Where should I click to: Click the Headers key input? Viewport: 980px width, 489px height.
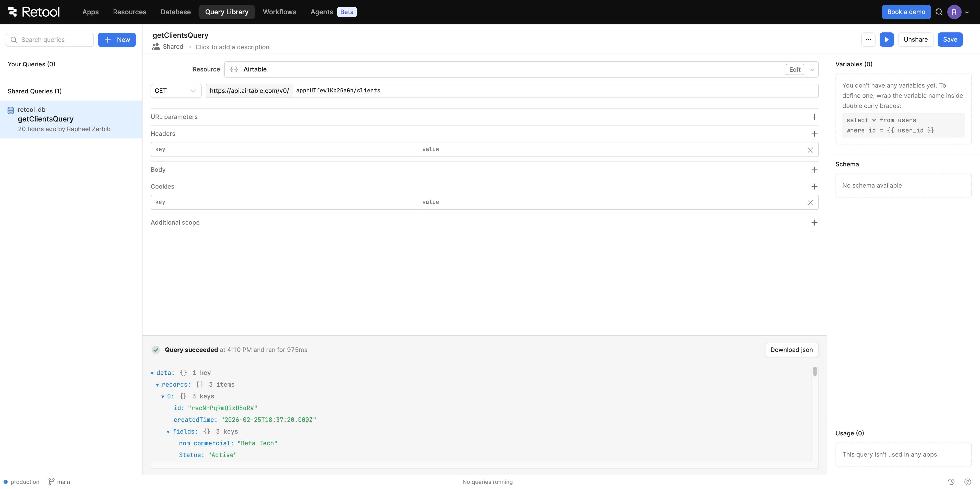coord(284,150)
